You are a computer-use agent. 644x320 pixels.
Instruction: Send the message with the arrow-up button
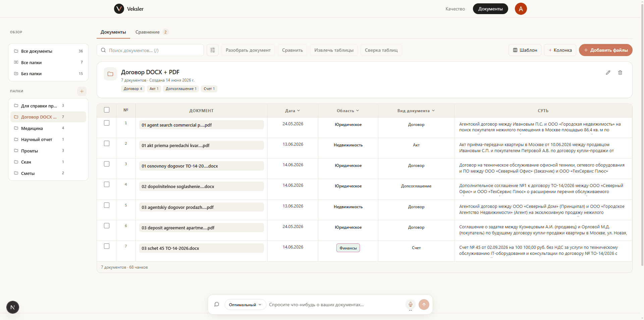pyautogui.click(x=424, y=305)
